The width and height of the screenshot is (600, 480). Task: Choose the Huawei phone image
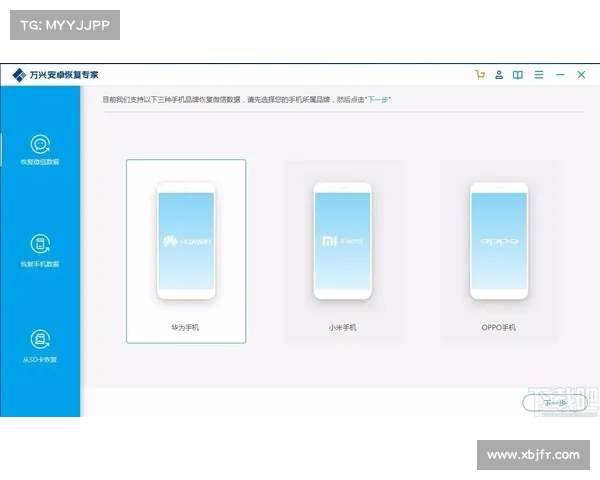(186, 240)
